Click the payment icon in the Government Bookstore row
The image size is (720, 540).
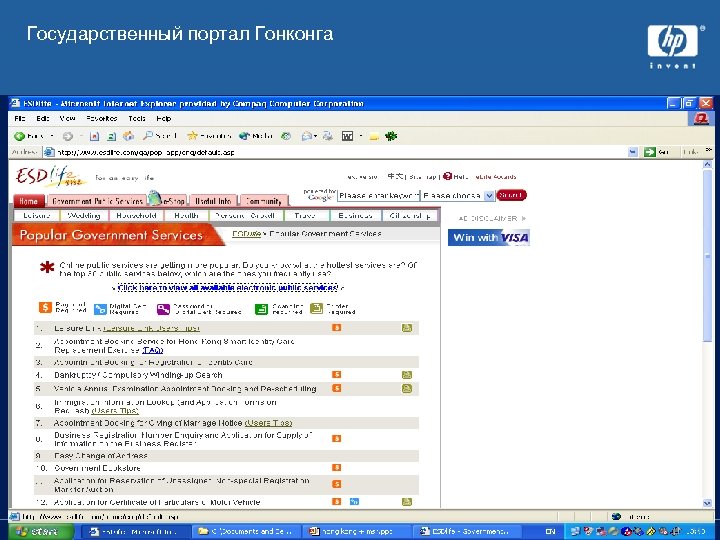(x=337, y=468)
